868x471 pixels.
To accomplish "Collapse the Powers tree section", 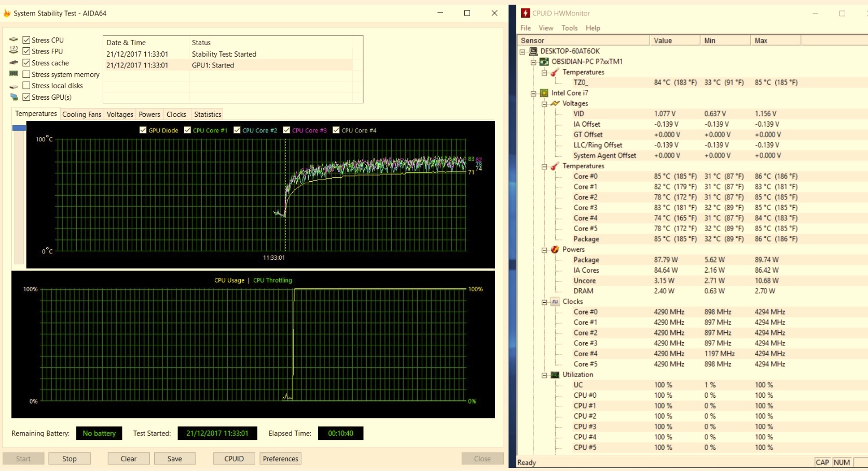I will 544,250.
